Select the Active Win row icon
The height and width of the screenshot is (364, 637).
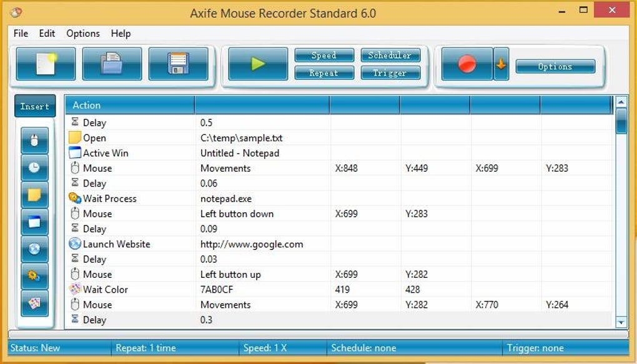coord(75,153)
